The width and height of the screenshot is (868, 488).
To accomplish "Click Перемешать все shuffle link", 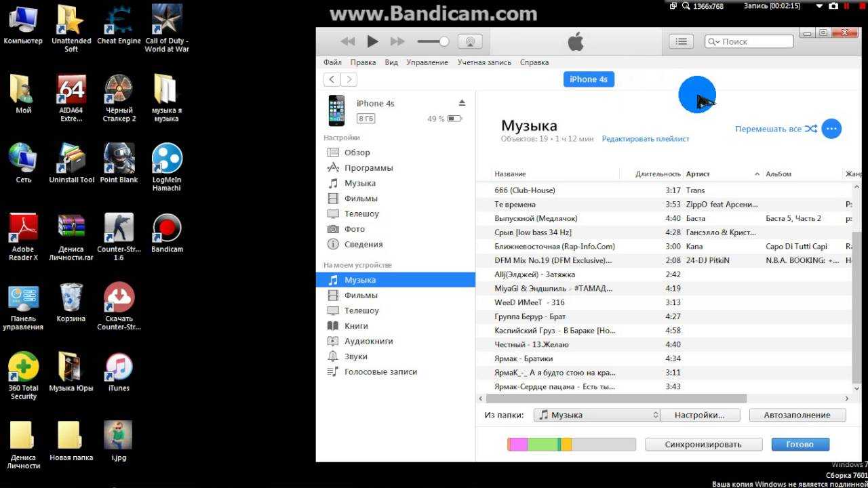I will (x=776, y=129).
